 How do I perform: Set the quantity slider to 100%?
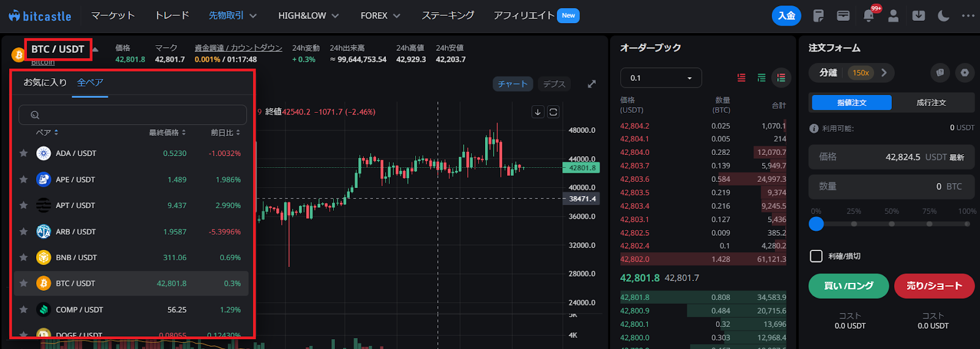(967, 224)
